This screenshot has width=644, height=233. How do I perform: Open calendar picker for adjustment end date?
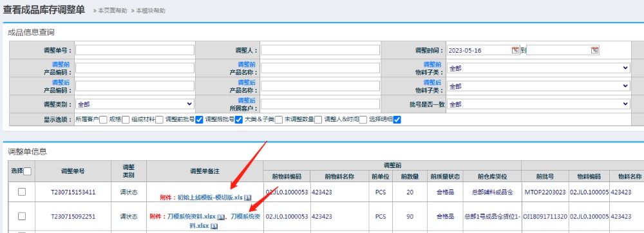(594, 50)
